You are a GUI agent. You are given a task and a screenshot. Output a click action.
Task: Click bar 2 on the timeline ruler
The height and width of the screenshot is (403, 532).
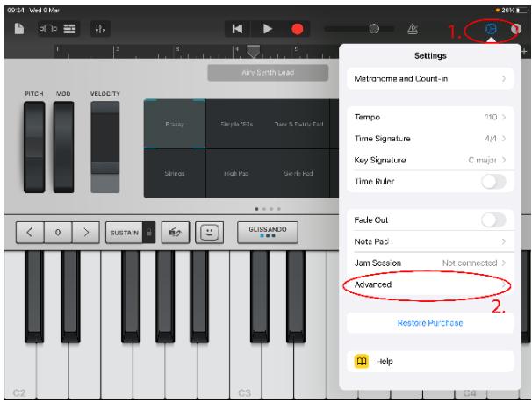117,51
